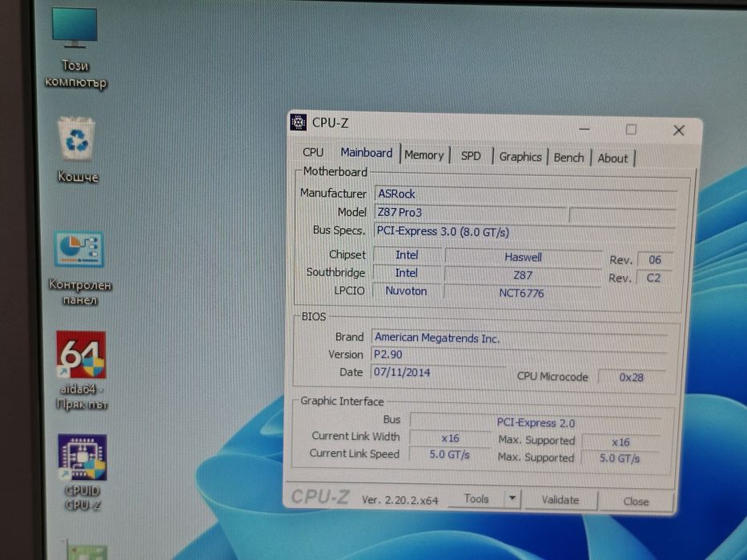
Task: Click the CPU-Z title bar app icon
Action: (x=298, y=122)
